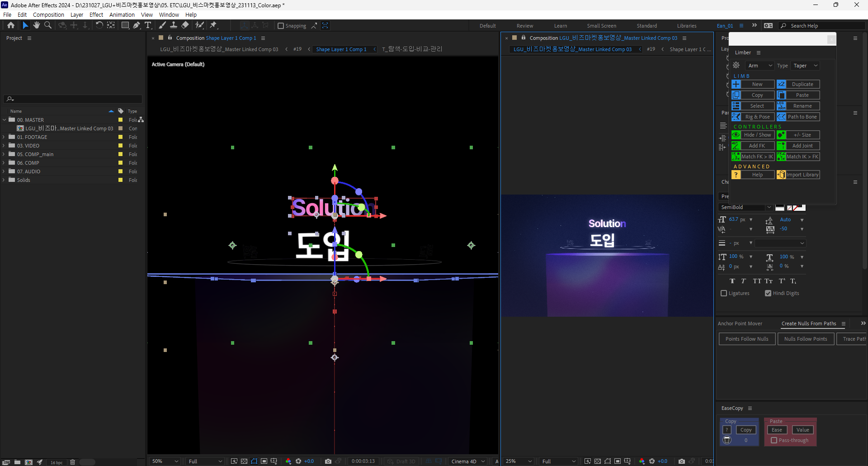Click the Rotation tool
This screenshot has width=868, height=466.
click(99, 25)
